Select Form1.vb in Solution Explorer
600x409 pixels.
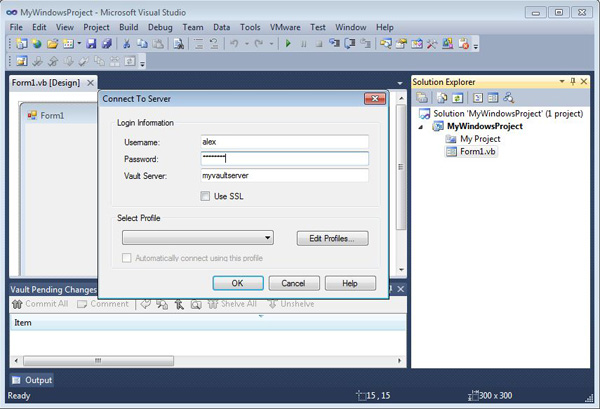point(478,152)
